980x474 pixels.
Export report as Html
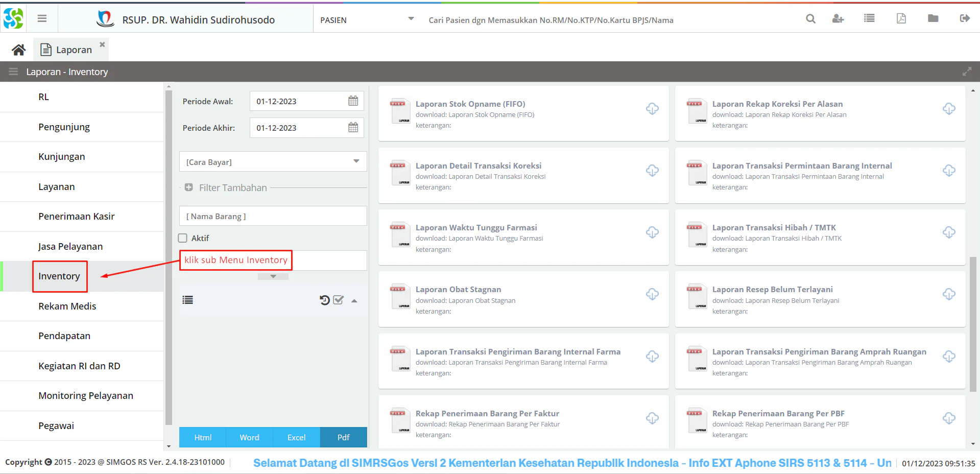coord(203,437)
